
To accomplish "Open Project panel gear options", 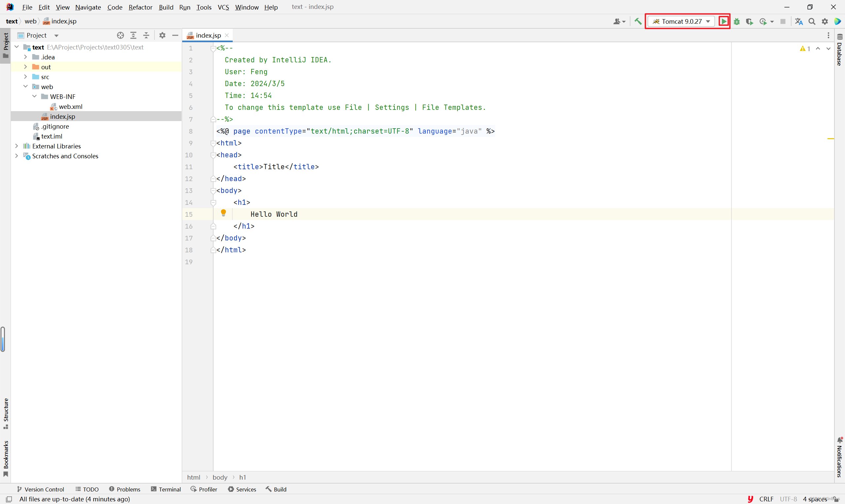I will [162, 35].
